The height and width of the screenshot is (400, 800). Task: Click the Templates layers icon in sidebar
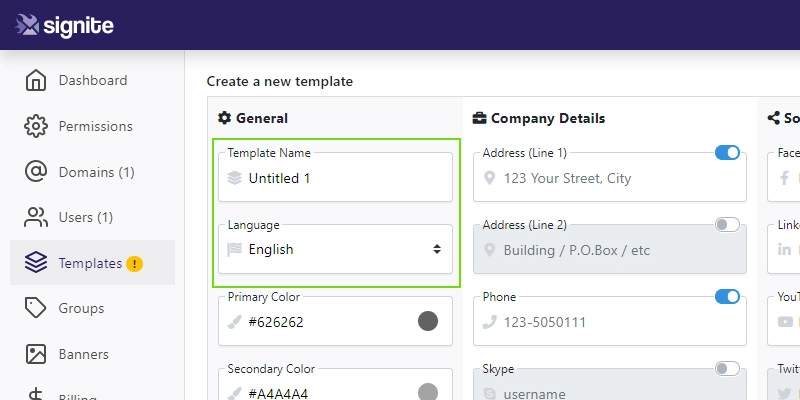[x=36, y=263]
